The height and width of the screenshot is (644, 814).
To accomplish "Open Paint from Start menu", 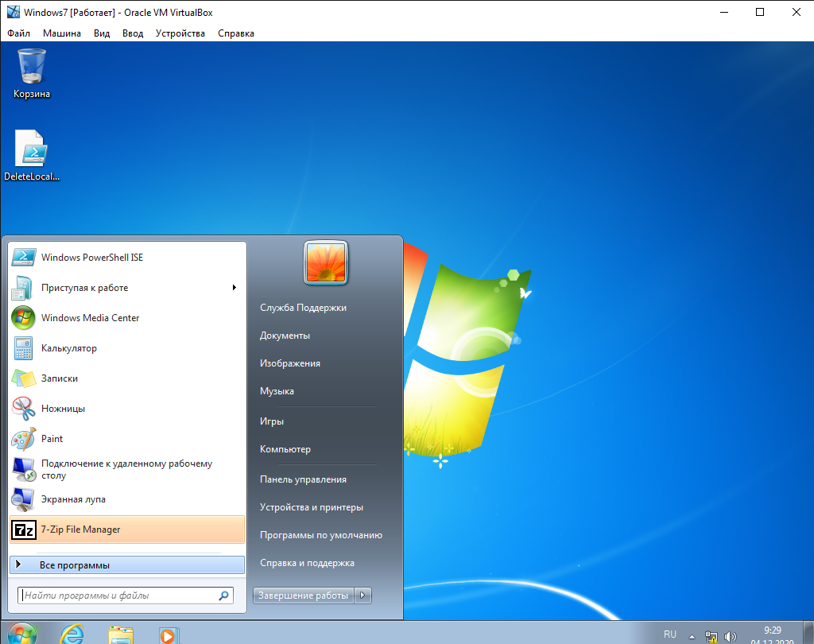I will [52, 439].
